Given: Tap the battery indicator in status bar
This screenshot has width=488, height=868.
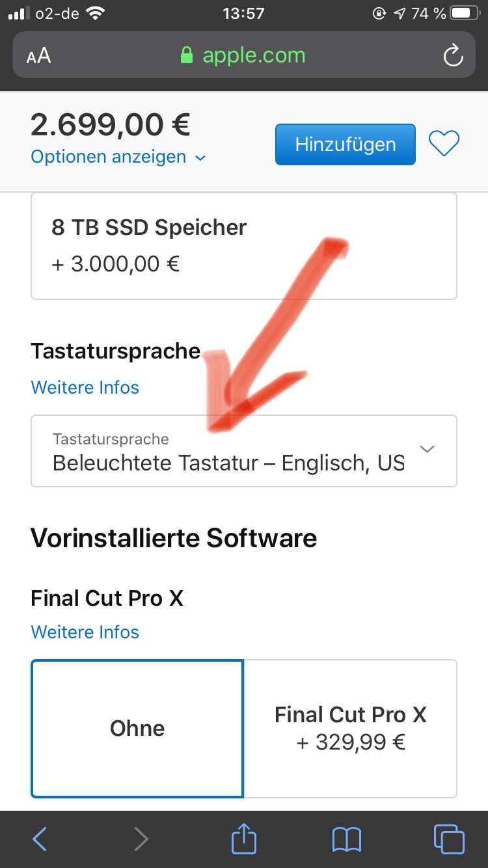Looking at the screenshot, I should click(465, 13).
